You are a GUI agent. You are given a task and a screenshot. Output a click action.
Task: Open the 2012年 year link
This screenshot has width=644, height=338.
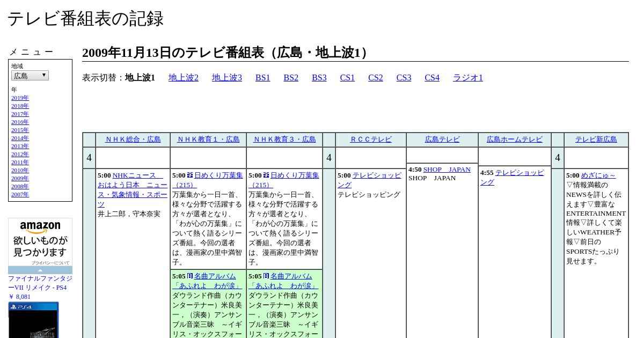pyautogui.click(x=20, y=154)
